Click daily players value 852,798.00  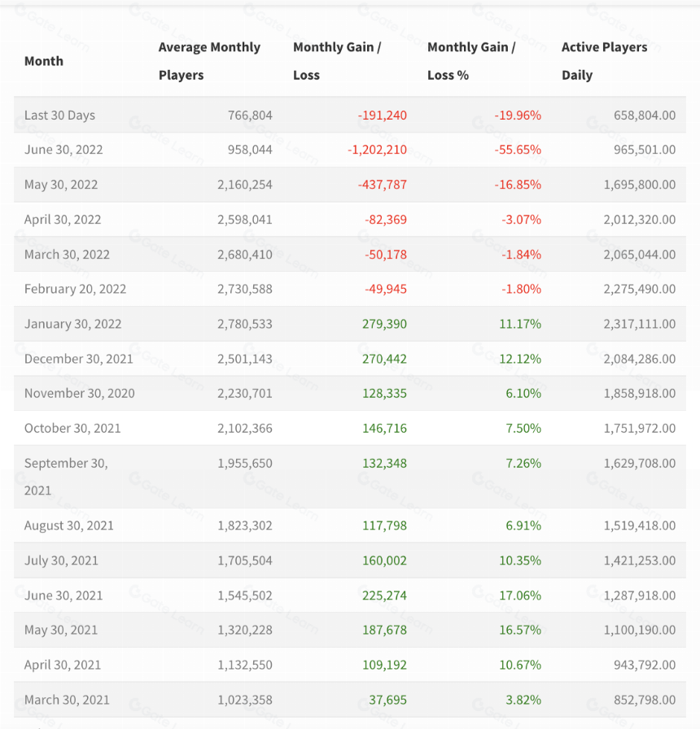coord(645,700)
